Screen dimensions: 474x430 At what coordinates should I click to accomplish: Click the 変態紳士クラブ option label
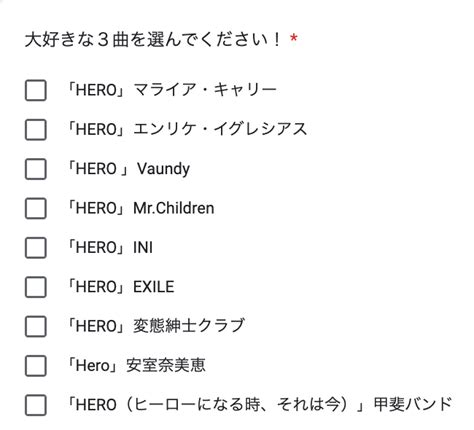pos(155,326)
